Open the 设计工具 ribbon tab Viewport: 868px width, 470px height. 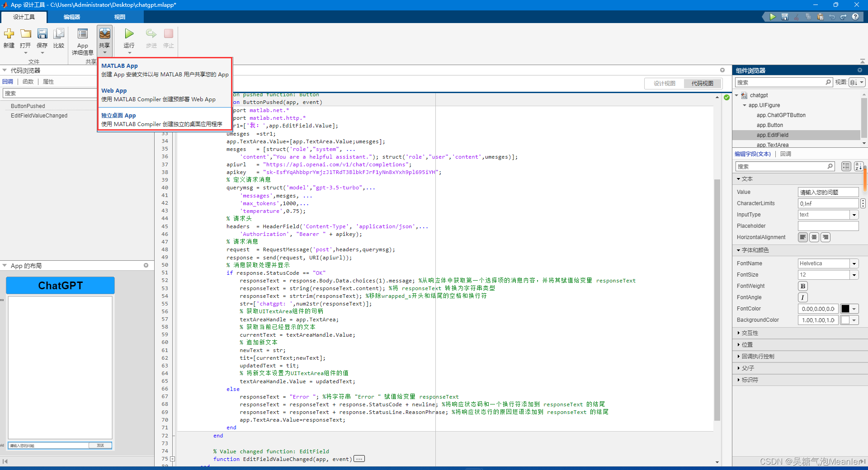(24, 17)
